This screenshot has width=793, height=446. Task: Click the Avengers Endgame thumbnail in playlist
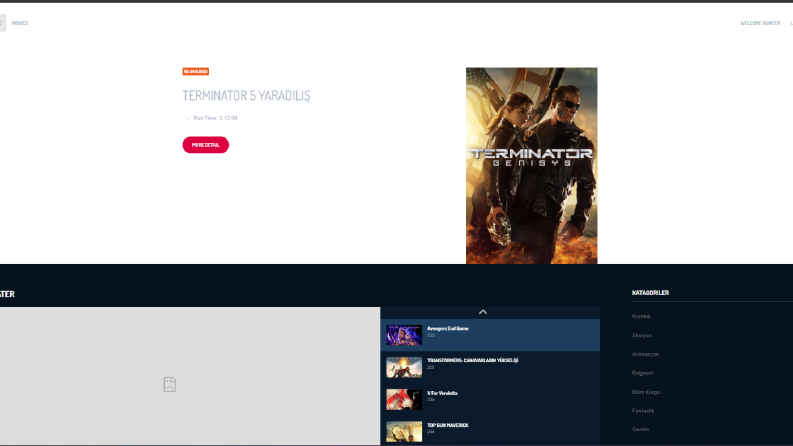[404, 335]
